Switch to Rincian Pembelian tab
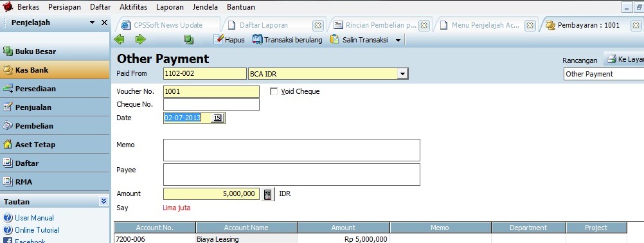The width and height of the screenshot is (644, 243). click(381, 25)
